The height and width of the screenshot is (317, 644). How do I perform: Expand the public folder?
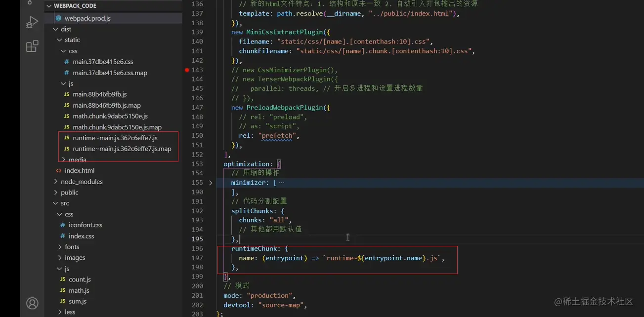click(x=56, y=193)
